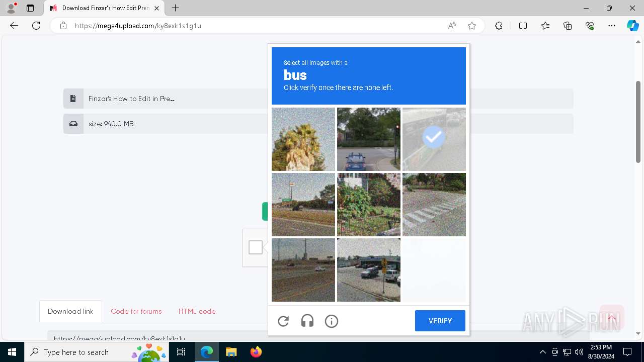Open Microsoft Edge from the taskbar
Viewport: 644px width, 362px height.
[x=207, y=352]
